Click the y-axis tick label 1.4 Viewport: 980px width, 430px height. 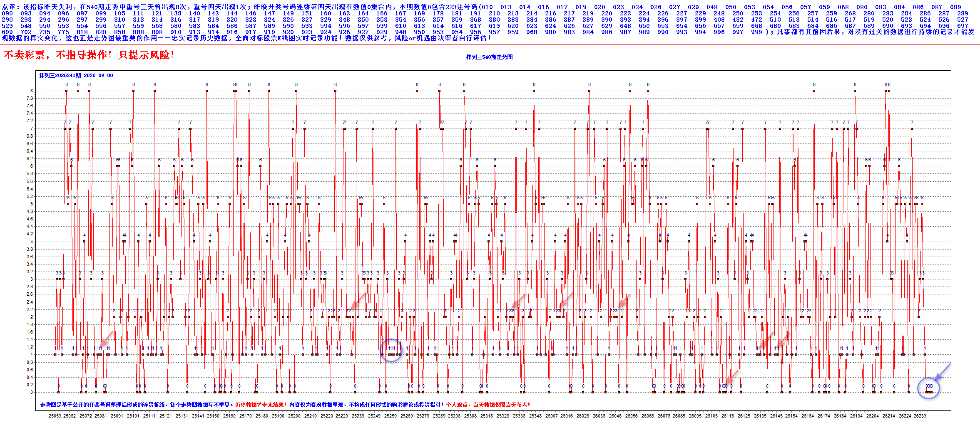click(30, 339)
